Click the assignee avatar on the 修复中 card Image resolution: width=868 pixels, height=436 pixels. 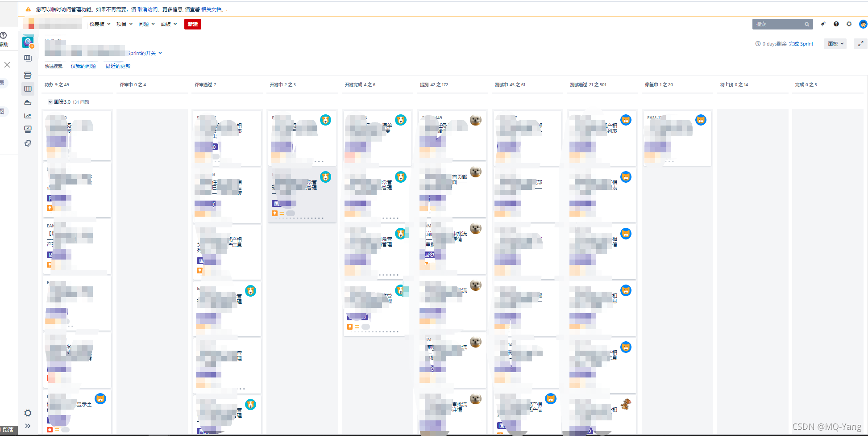pyautogui.click(x=701, y=120)
